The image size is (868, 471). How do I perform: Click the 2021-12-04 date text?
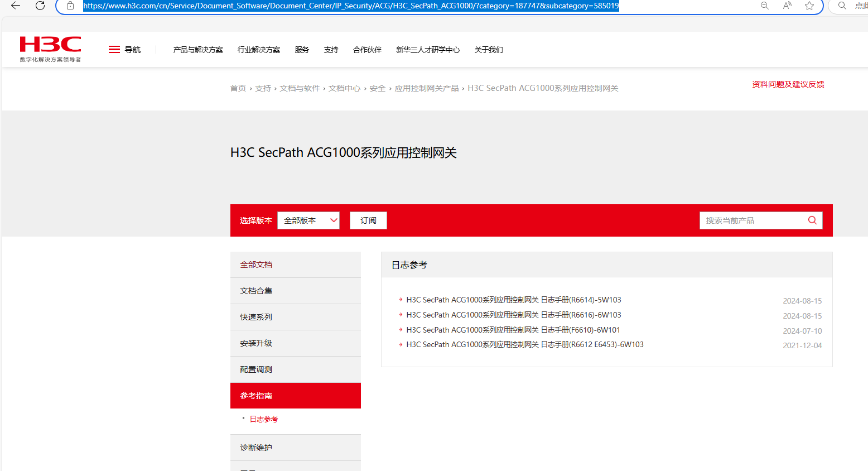coord(802,345)
